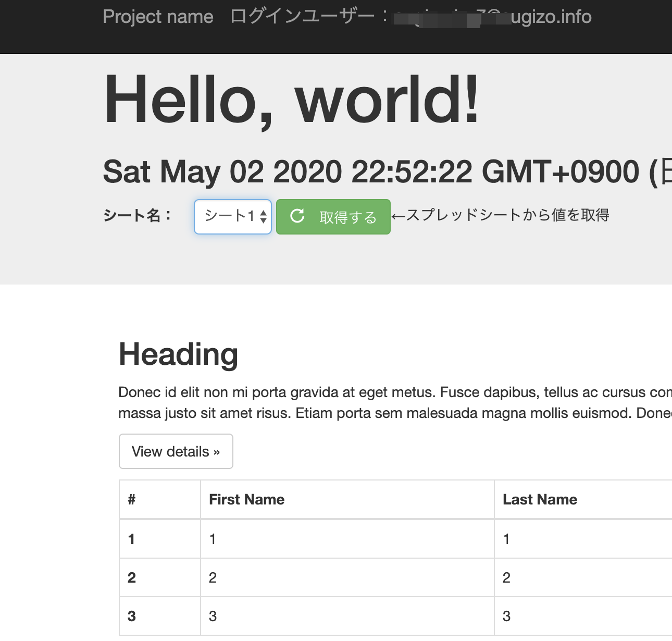This screenshot has height=641, width=672.
Task: Click the bold row number 3 cell
Action: [x=132, y=616]
